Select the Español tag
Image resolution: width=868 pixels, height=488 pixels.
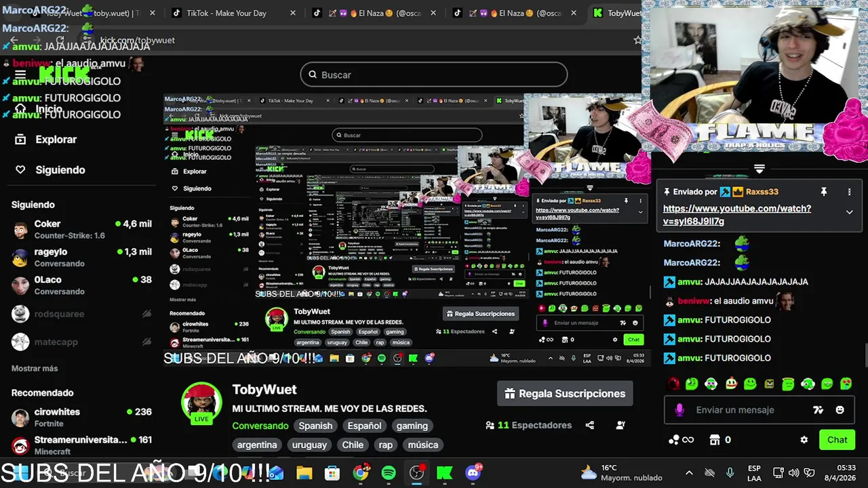click(x=364, y=426)
